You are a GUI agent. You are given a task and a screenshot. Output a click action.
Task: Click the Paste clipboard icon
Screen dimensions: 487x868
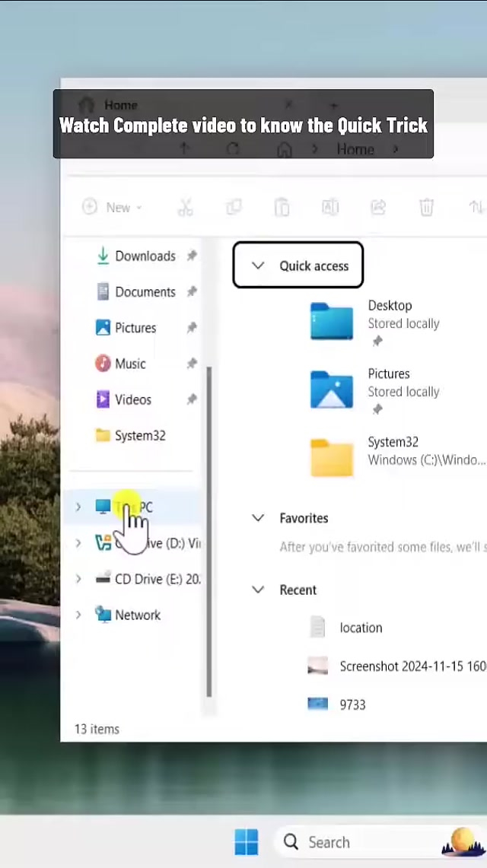[x=282, y=207]
